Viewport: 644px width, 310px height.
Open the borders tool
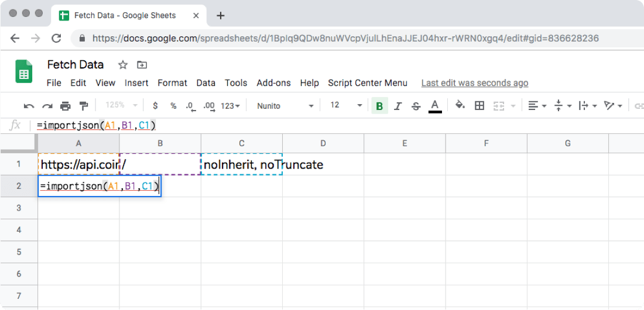point(479,106)
